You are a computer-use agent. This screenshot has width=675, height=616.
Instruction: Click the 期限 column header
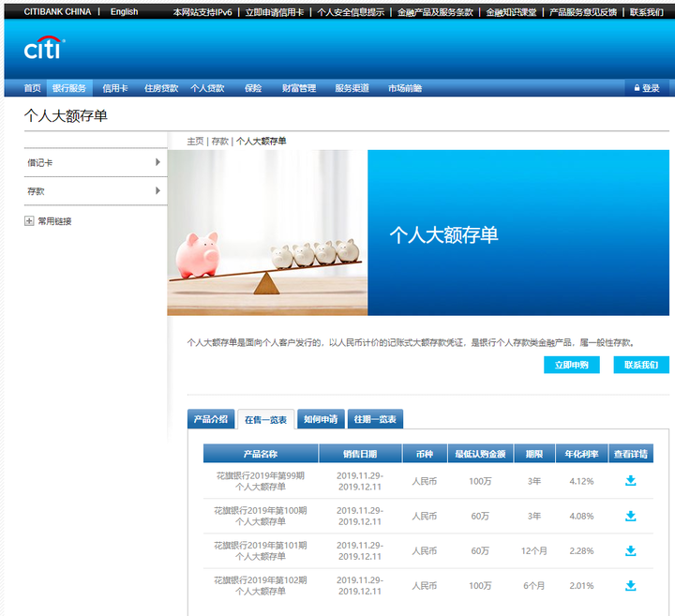534,454
